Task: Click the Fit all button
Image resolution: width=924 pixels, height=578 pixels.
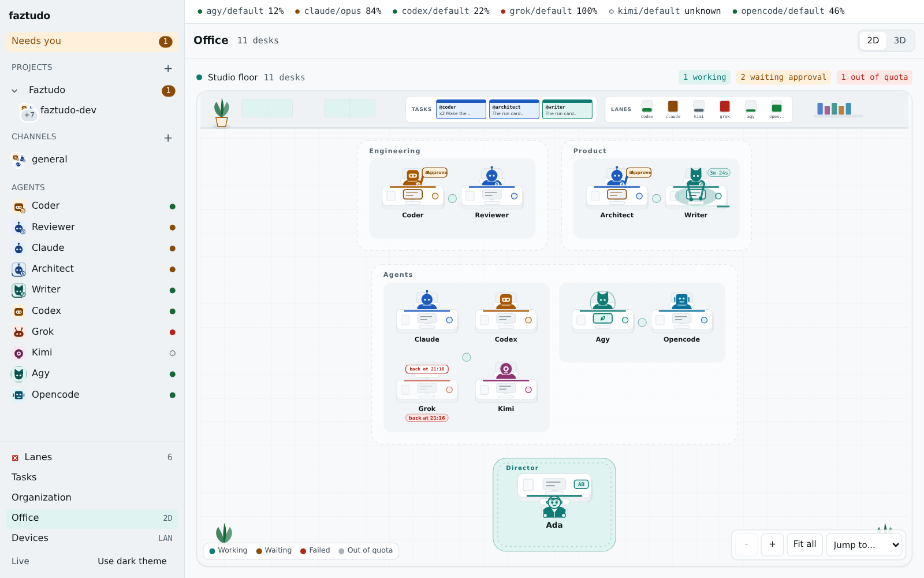Action: click(804, 544)
